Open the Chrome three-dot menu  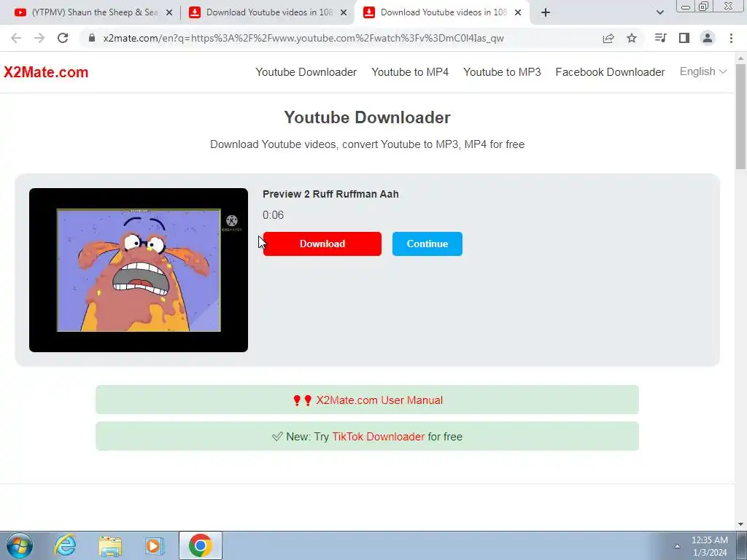pos(731,38)
